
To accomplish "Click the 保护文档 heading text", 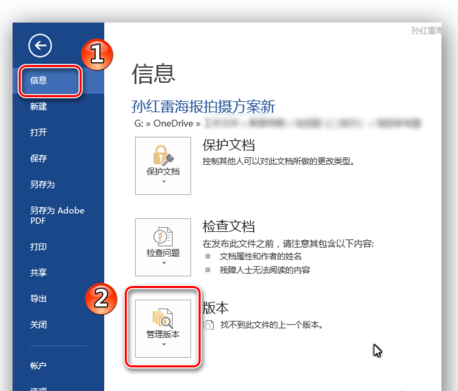I will 229,145.
